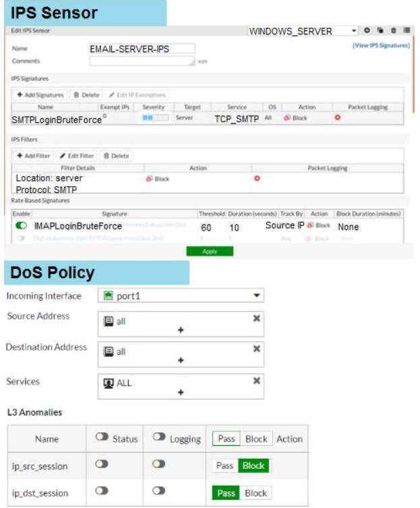Click the delete sensor trash icon

394,31
